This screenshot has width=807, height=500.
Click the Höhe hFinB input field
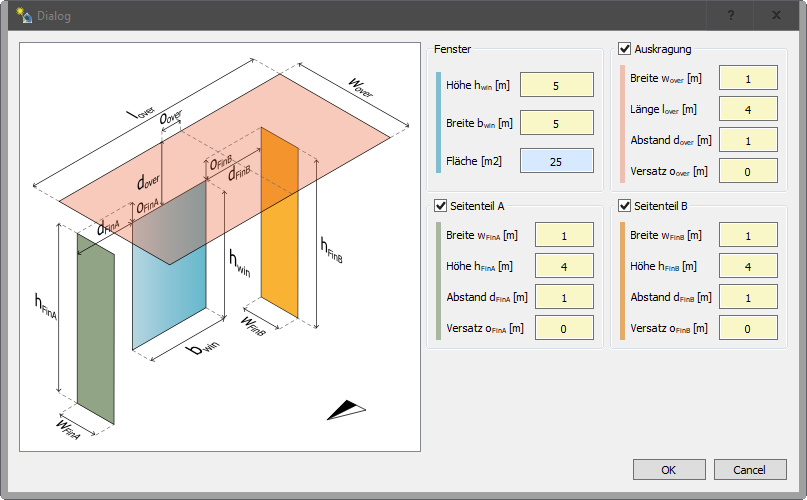click(748, 266)
